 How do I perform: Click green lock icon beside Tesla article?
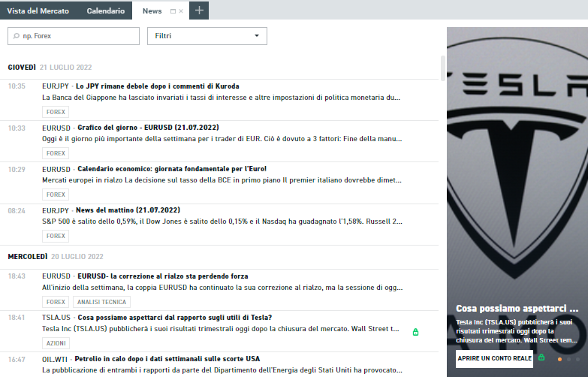tap(415, 332)
